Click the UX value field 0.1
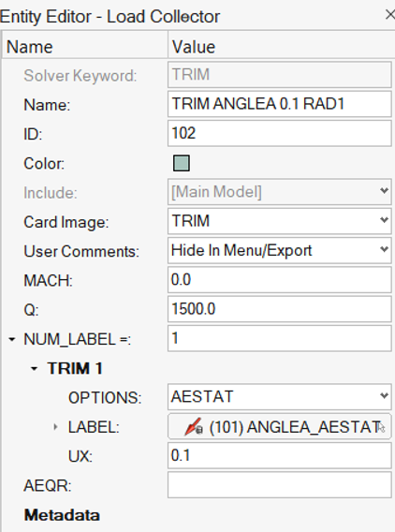The width and height of the screenshot is (395, 532). 280,455
